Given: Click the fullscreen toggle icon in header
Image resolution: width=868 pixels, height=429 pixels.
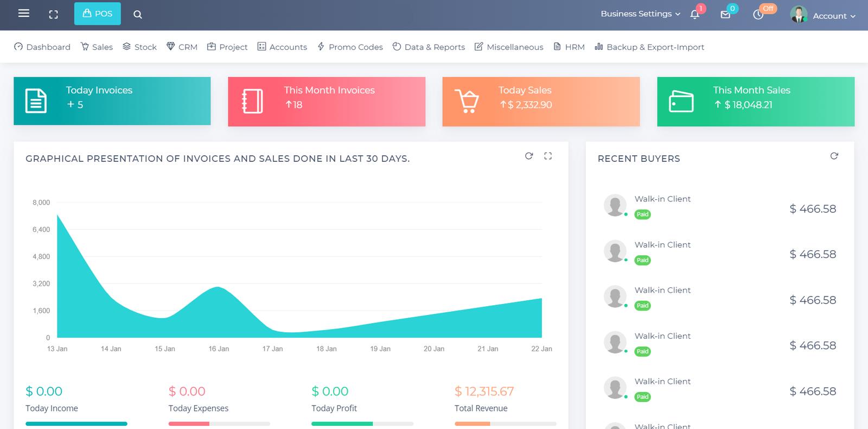Looking at the screenshot, I should [x=53, y=15].
